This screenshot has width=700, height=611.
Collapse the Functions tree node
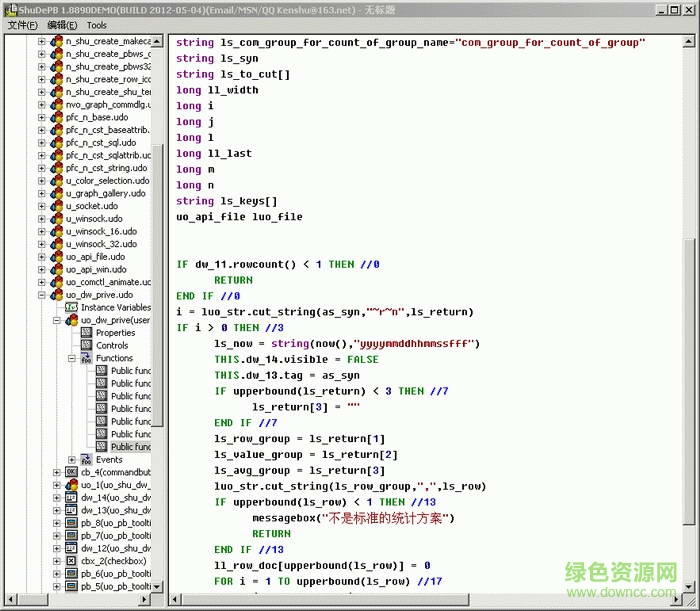[x=72, y=358]
